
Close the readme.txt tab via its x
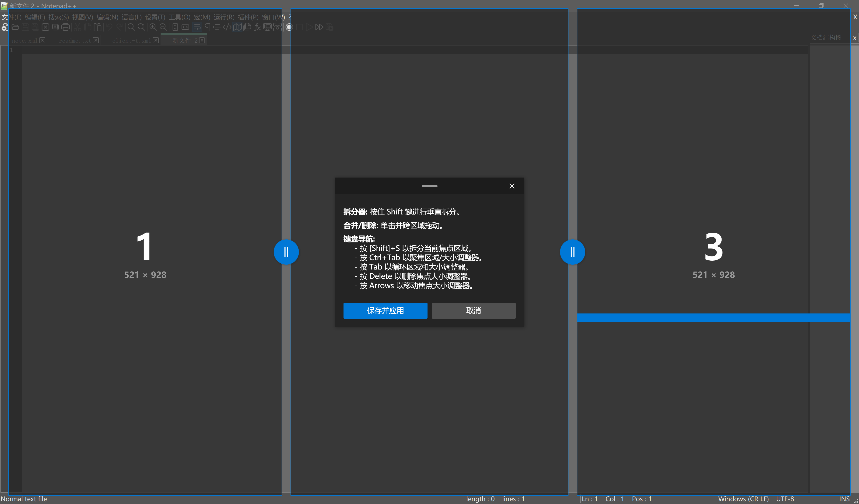click(96, 40)
